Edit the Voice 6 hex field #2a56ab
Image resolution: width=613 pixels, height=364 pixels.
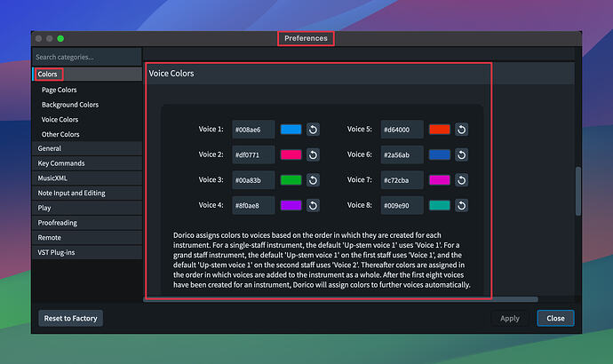tap(402, 154)
